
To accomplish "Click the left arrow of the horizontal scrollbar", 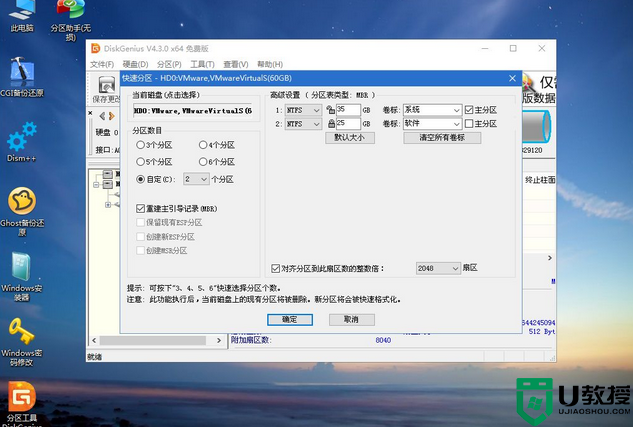I will [x=94, y=341].
